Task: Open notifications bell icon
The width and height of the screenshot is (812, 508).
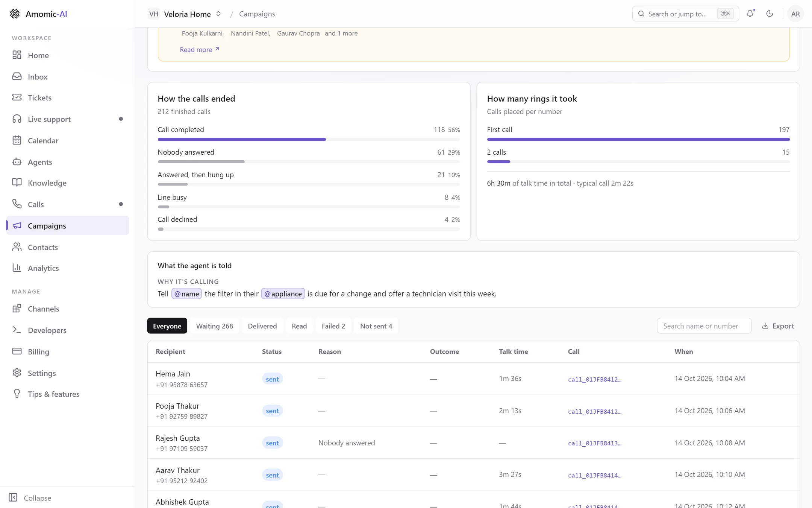Action: 750,14
